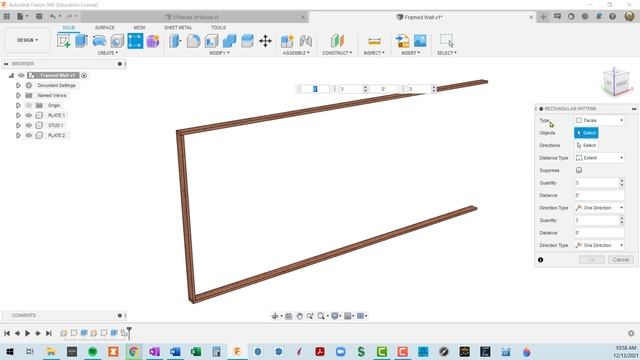Open the Modify menu
This screenshot has width=640, height=360.
click(219, 53)
